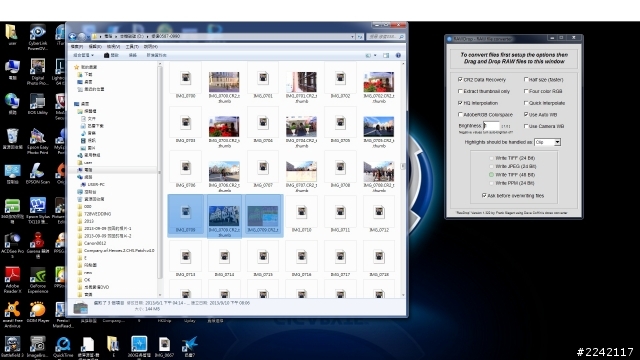Toggle the preview pane icon in Explorer toolbar

[386, 55]
